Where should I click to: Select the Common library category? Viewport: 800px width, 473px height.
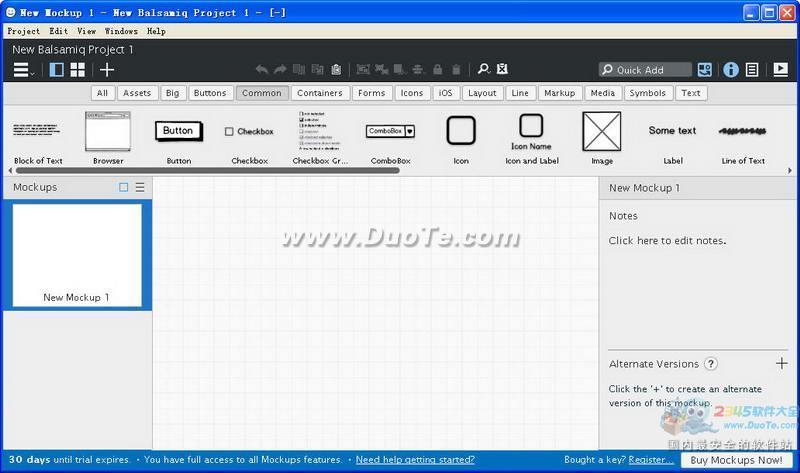tap(262, 93)
